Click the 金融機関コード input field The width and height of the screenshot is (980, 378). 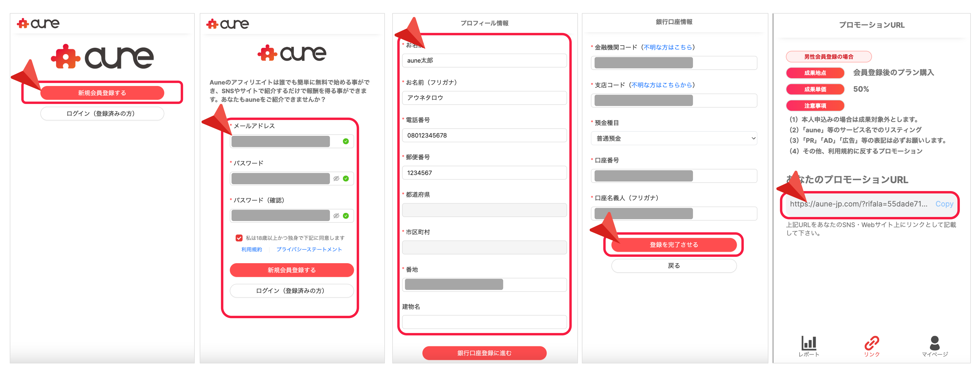[674, 63]
